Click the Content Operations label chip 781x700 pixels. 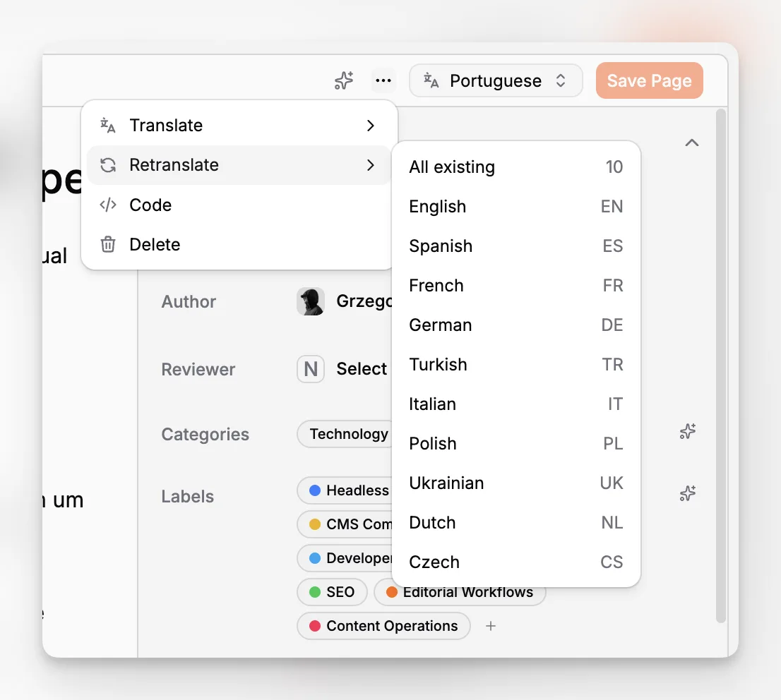click(x=383, y=626)
